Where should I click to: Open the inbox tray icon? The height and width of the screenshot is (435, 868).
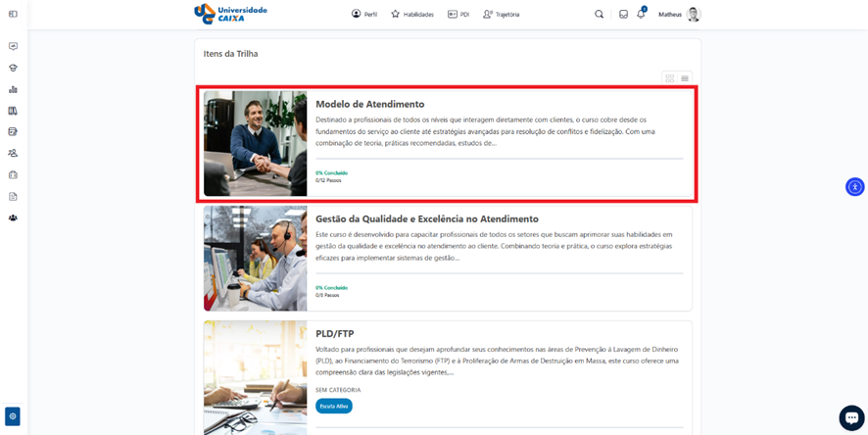click(x=623, y=15)
